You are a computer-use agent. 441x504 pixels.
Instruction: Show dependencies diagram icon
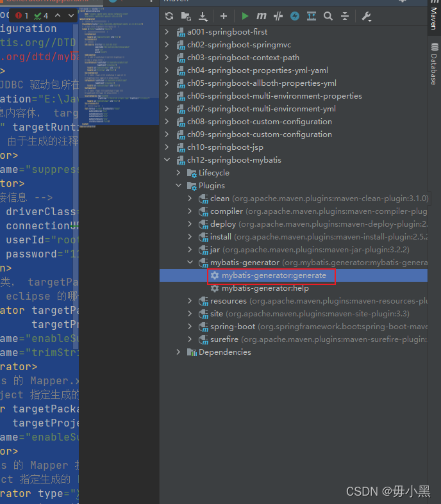pyautogui.click(x=312, y=16)
